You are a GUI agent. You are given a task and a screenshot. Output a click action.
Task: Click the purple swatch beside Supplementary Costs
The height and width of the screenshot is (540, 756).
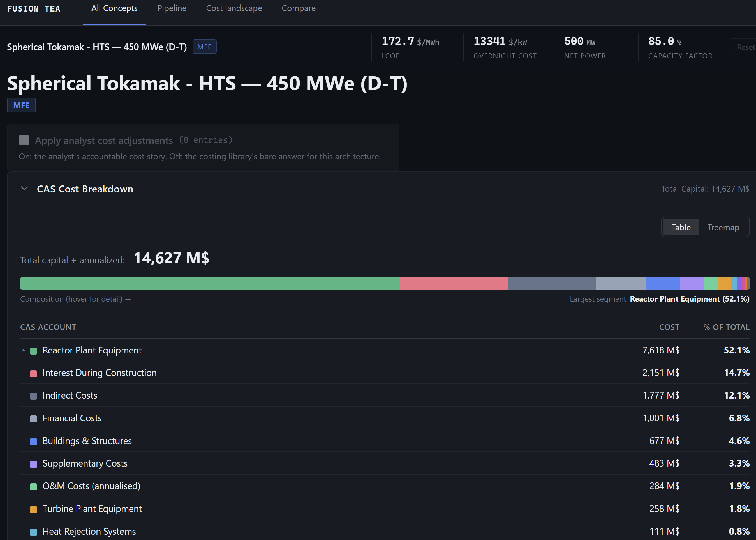pos(33,464)
